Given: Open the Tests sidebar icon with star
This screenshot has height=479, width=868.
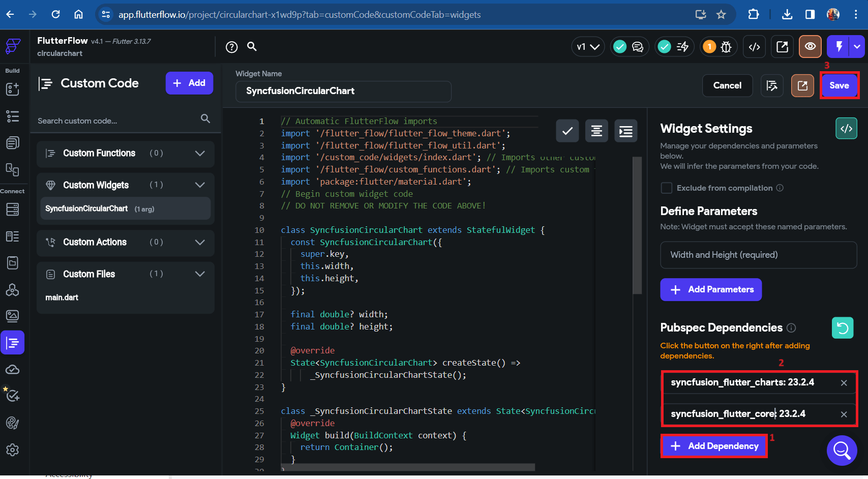Looking at the screenshot, I should pos(12,395).
